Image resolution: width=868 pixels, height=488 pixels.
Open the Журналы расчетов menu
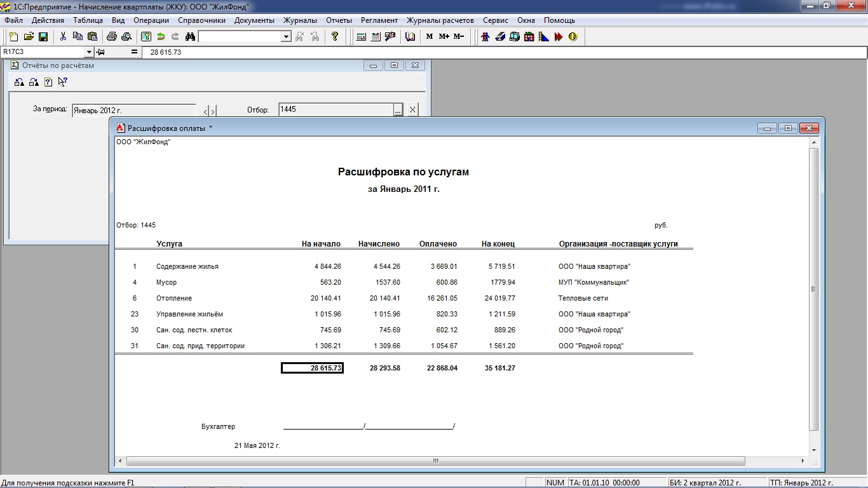tap(440, 20)
